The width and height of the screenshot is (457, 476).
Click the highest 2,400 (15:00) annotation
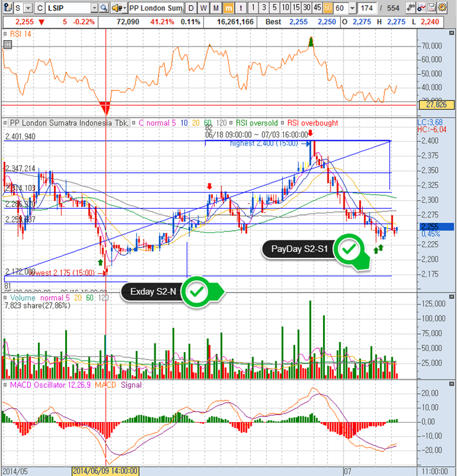264,143
